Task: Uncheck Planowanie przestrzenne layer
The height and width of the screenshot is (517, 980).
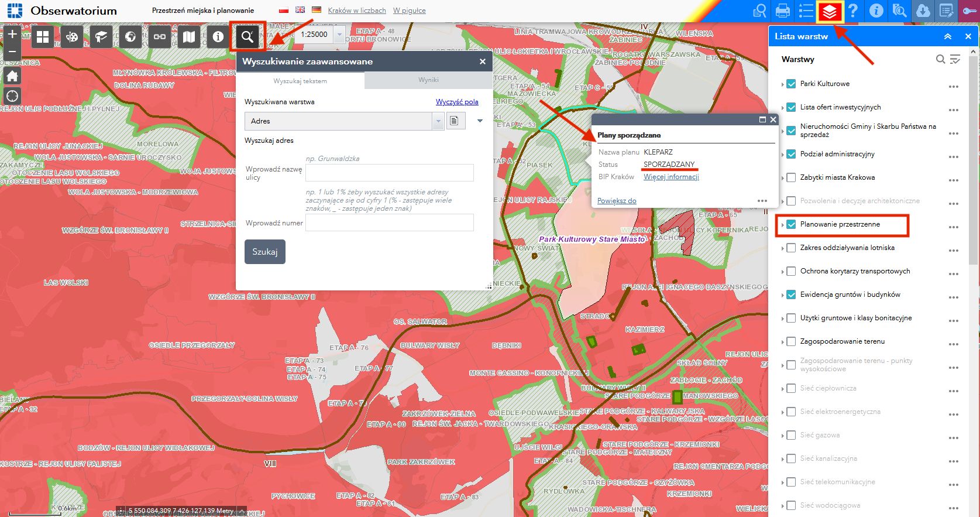Action: [x=791, y=224]
